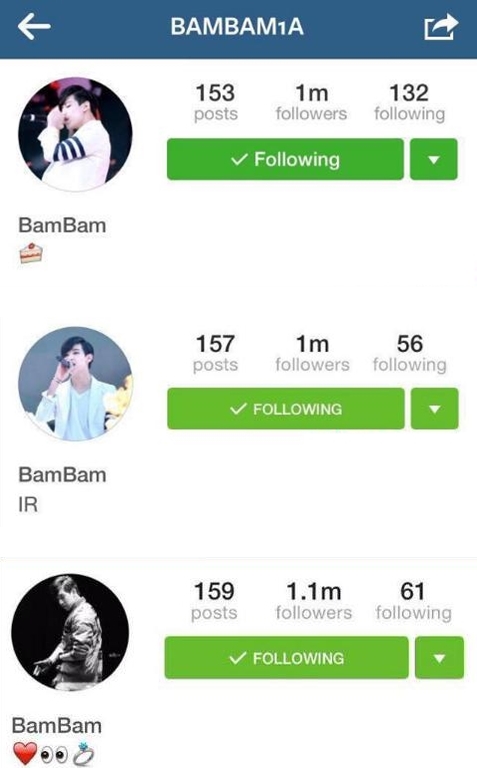This screenshot has height=768, width=477.
Task: Tap the cake emoji under BamBam
Action: click(30, 253)
